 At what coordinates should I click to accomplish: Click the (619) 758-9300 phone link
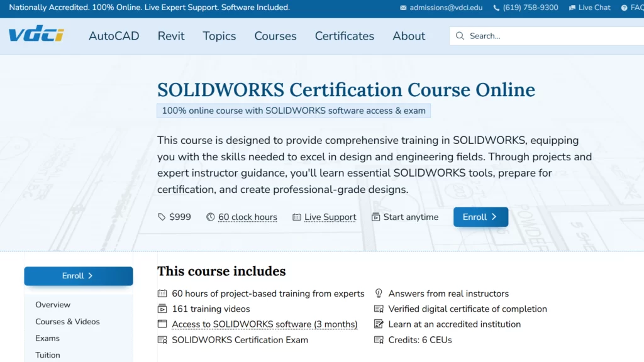coord(530,8)
